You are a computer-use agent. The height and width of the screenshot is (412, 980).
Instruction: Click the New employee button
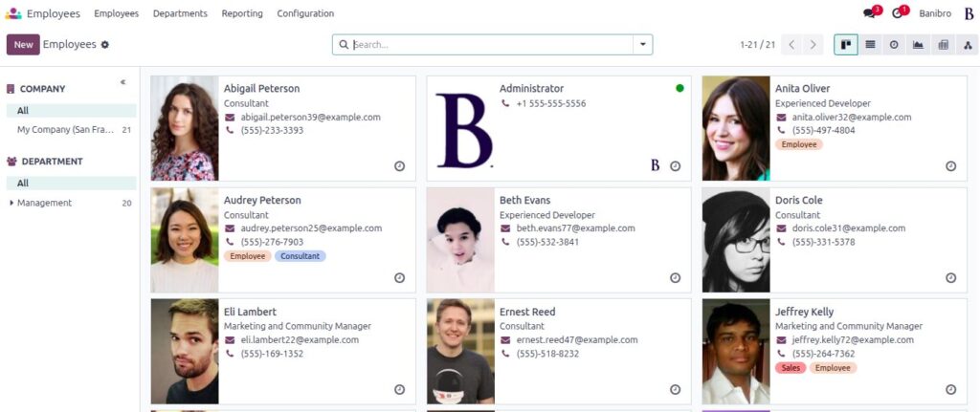[x=23, y=45]
